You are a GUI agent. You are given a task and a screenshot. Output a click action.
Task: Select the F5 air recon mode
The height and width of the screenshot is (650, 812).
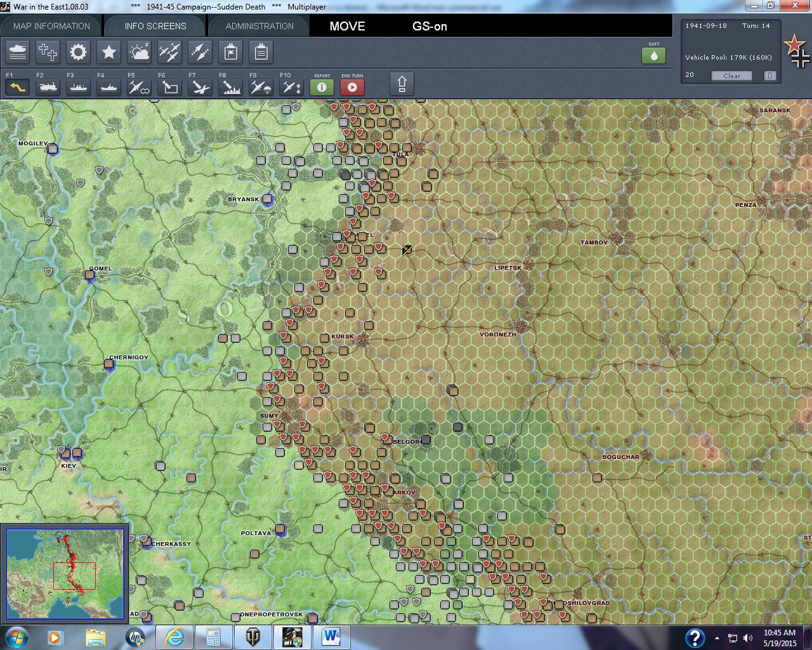point(140,87)
